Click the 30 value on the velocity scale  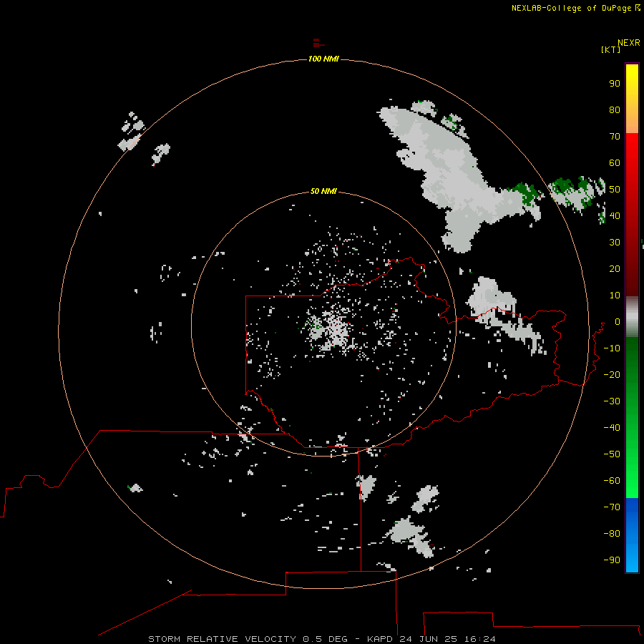coord(615,243)
